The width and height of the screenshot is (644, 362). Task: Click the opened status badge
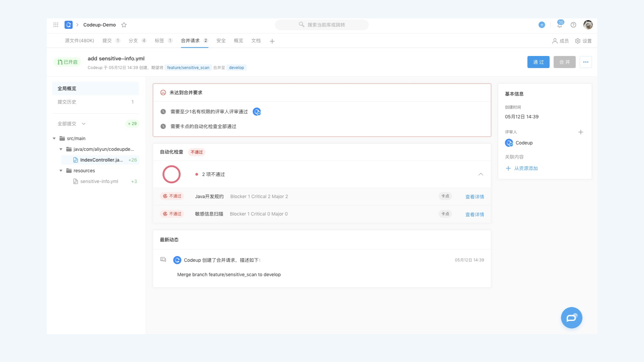67,62
